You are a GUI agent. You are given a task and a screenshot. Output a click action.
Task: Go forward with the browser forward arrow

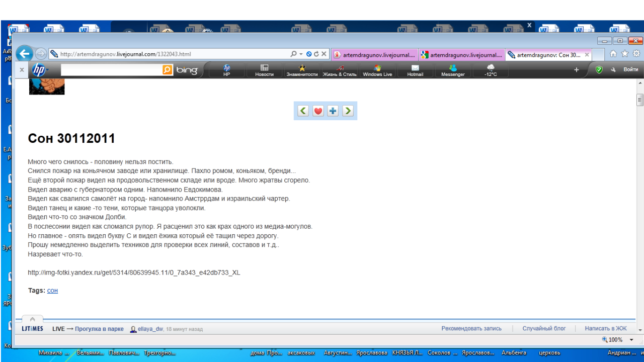tap(41, 54)
